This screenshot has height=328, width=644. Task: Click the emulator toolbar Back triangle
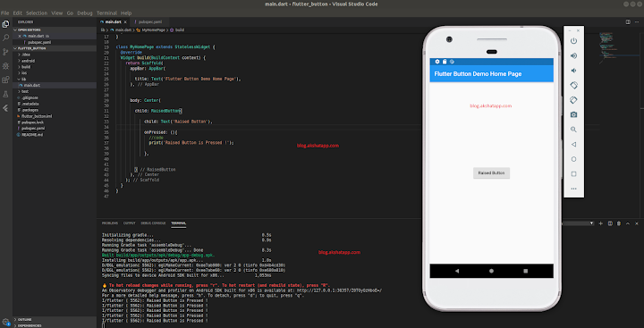click(573, 144)
